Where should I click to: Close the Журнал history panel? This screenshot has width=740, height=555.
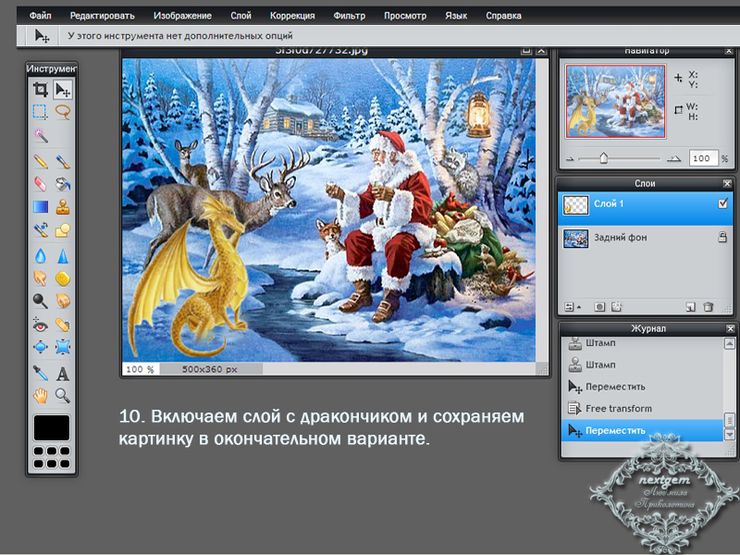pyautogui.click(x=730, y=328)
